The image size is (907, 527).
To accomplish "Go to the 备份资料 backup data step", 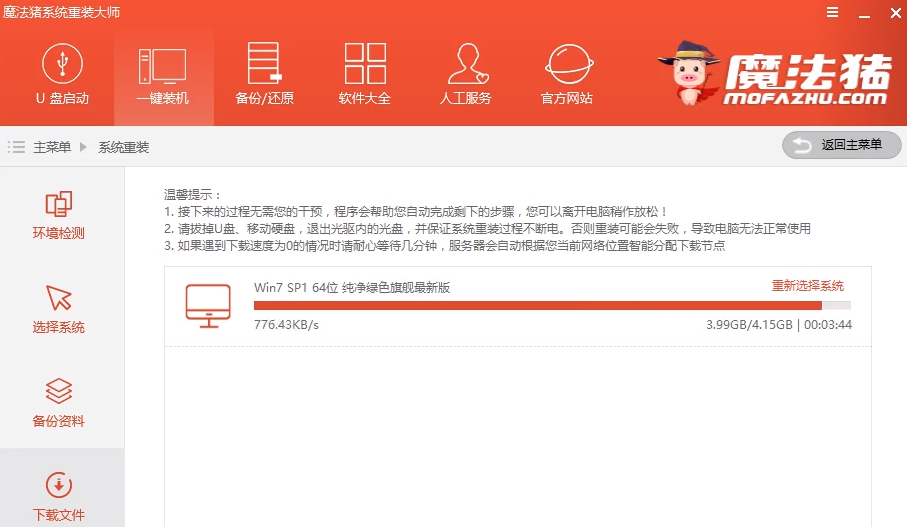I will tap(58, 403).
